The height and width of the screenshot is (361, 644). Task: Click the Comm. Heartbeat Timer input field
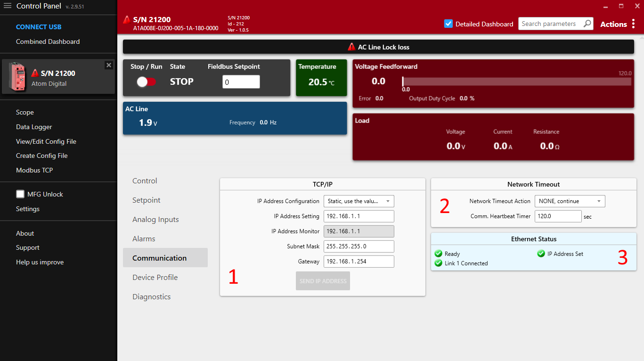[558, 216]
